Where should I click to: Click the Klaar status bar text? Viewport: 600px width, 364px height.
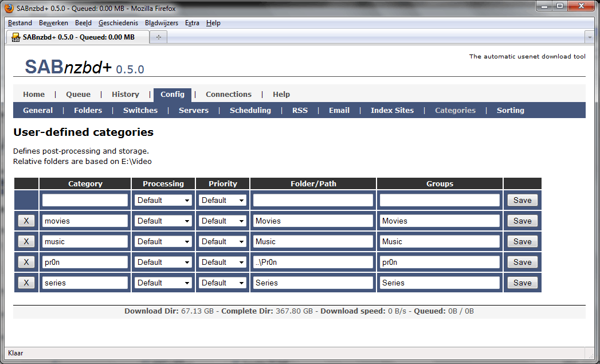(15, 353)
